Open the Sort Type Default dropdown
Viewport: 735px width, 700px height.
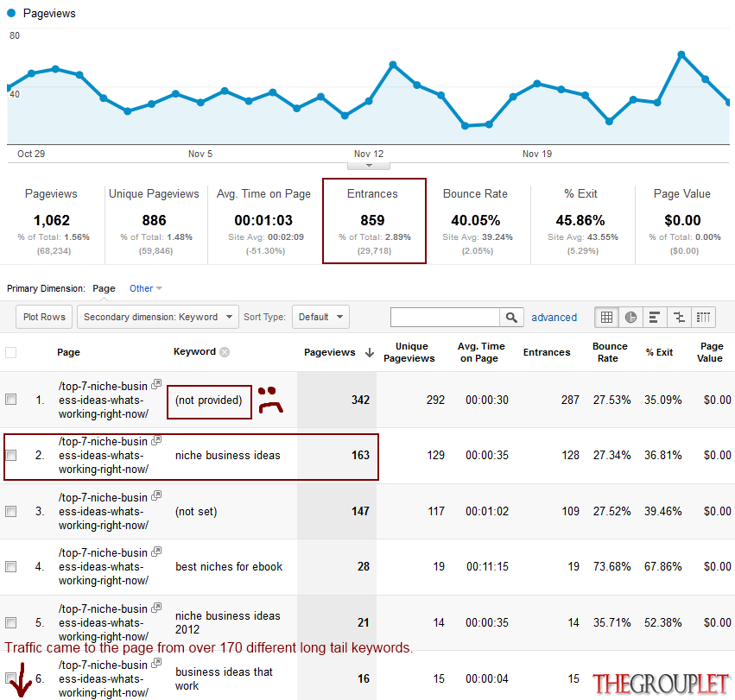320,317
